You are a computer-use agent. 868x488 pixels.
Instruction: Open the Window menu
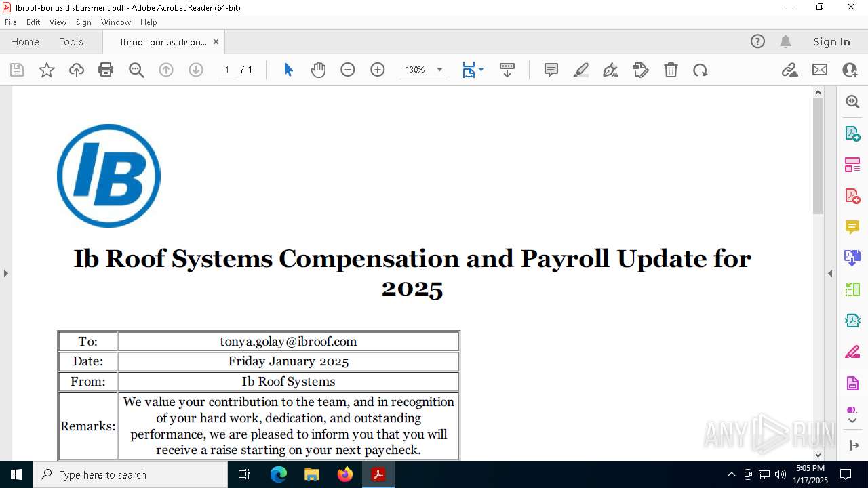pyautogui.click(x=116, y=22)
